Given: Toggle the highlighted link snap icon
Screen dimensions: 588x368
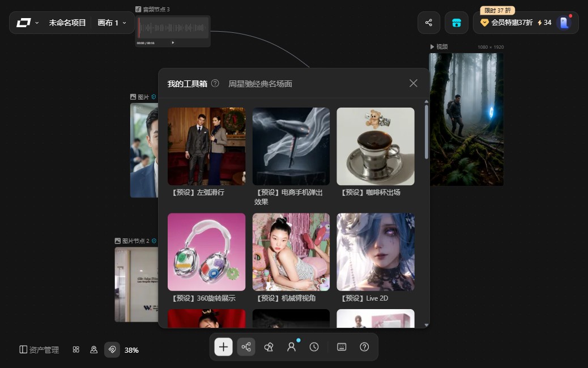Looking at the screenshot, I should pyautogui.click(x=112, y=350).
